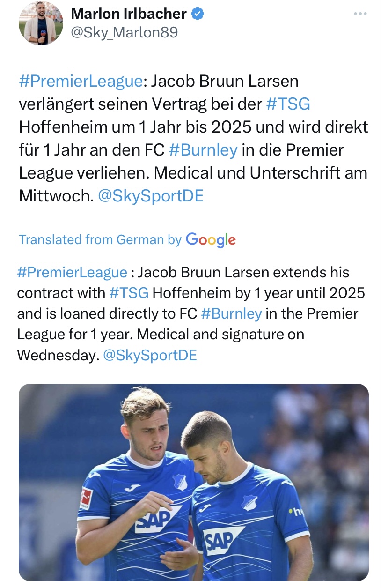Tap #PremierLeague hashtag in German tweet

point(81,81)
